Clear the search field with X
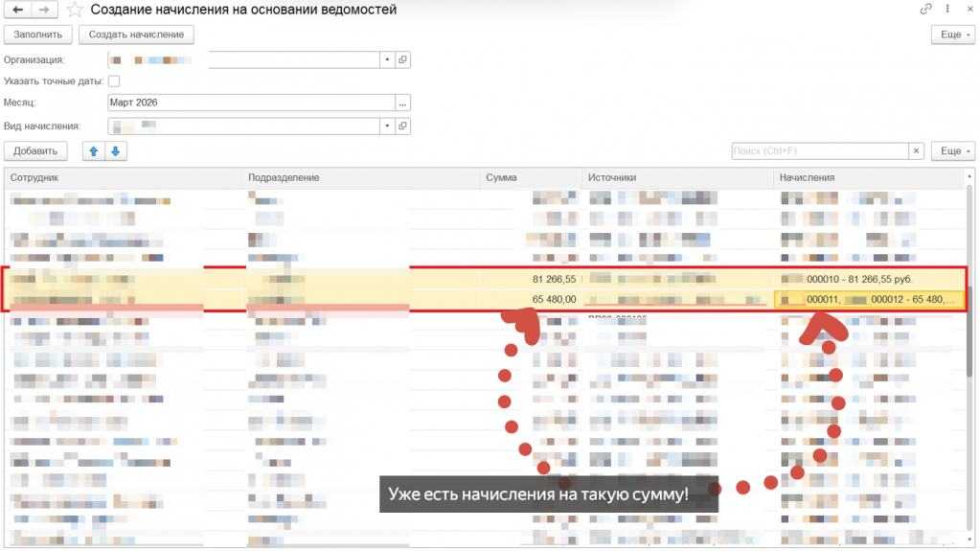Viewport: 980px width, 551px height. pyautogui.click(x=916, y=150)
